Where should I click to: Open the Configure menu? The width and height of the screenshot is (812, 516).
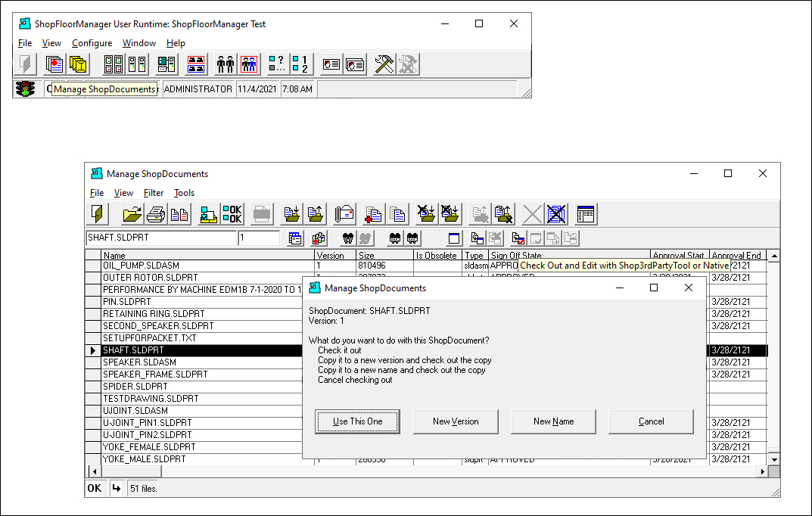coord(92,43)
